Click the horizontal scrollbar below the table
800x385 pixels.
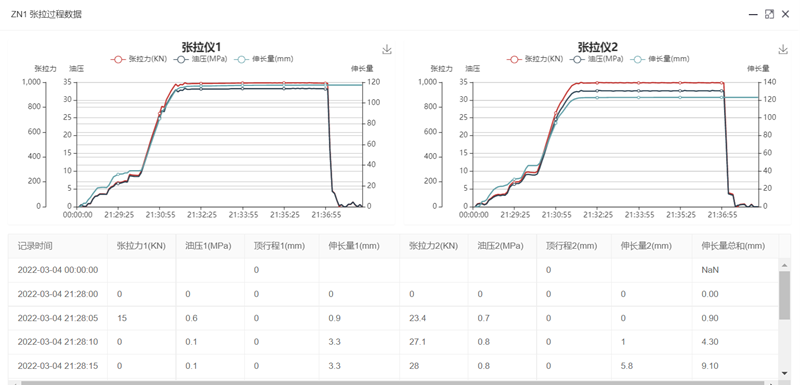(393, 382)
